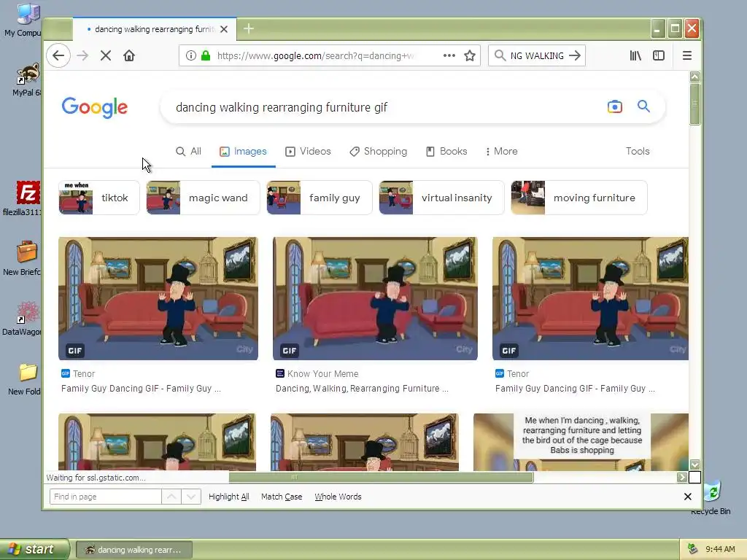747x560 pixels.
Task: Open the Recycle Bin
Action: click(x=713, y=497)
